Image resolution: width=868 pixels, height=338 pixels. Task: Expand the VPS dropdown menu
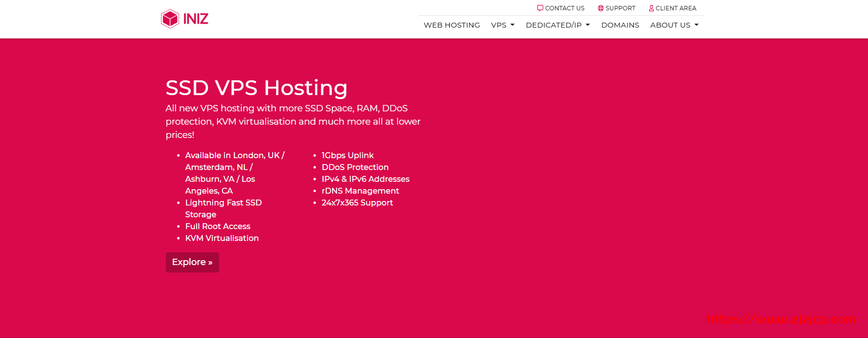[502, 25]
